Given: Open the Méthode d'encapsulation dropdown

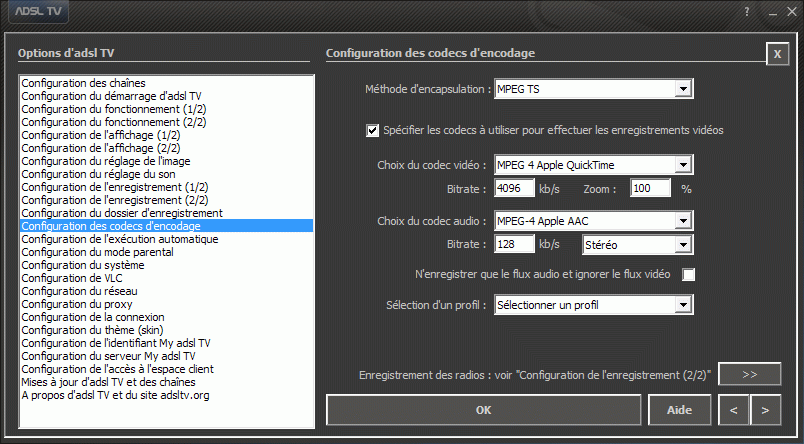Looking at the screenshot, I should point(594,89).
